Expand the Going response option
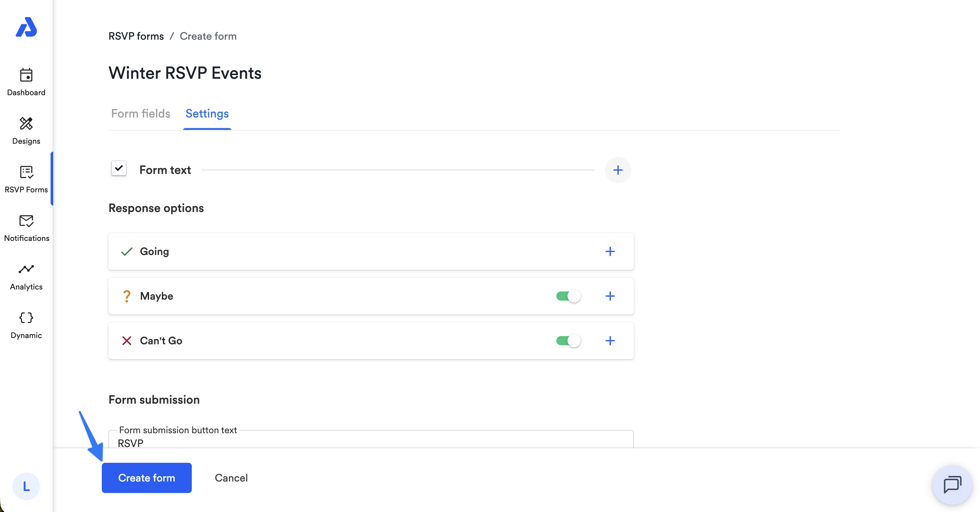Screen dimensions: 980x512 click(x=610, y=251)
